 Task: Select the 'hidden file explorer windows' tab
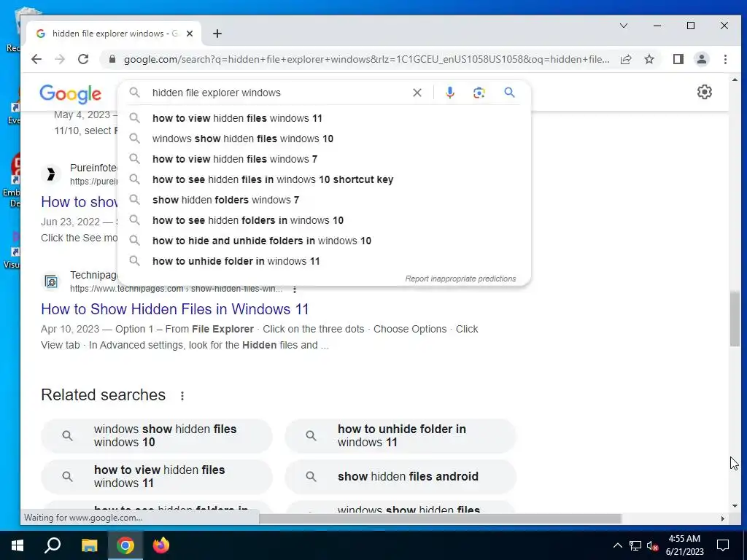coord(115,34)
